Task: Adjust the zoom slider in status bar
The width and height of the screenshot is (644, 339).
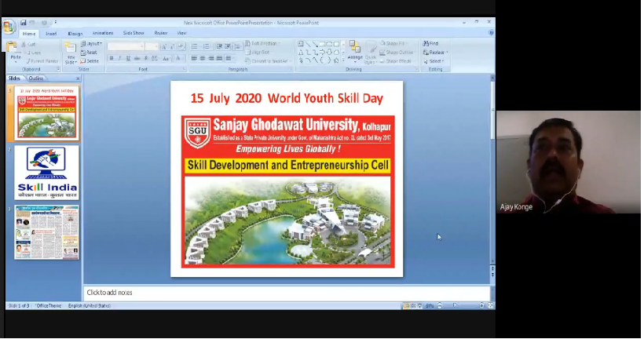Action: coord(455,306)
